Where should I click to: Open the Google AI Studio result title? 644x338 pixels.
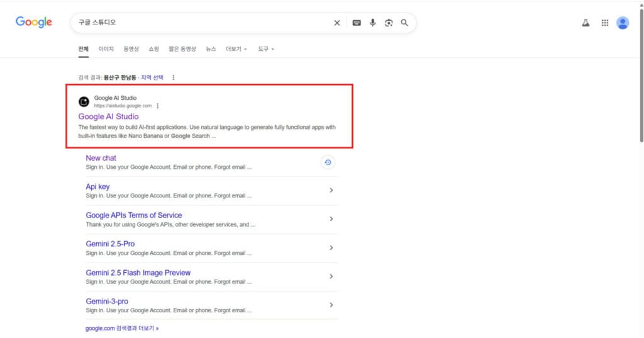[x=108, y=116]
